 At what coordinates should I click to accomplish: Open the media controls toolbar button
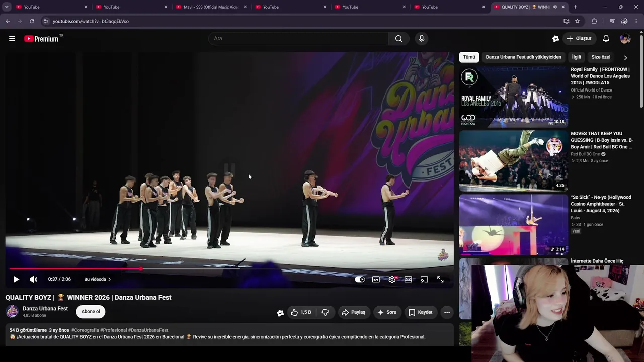coord(612,21)
